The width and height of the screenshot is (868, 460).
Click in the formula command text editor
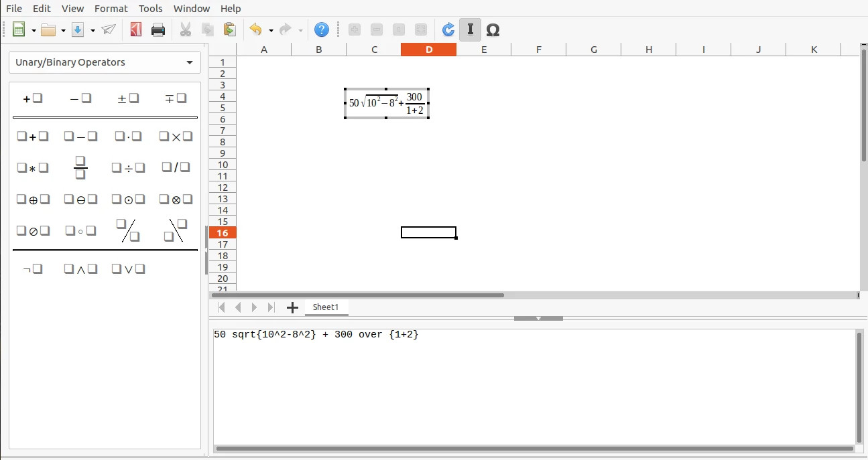pos(534,386)
